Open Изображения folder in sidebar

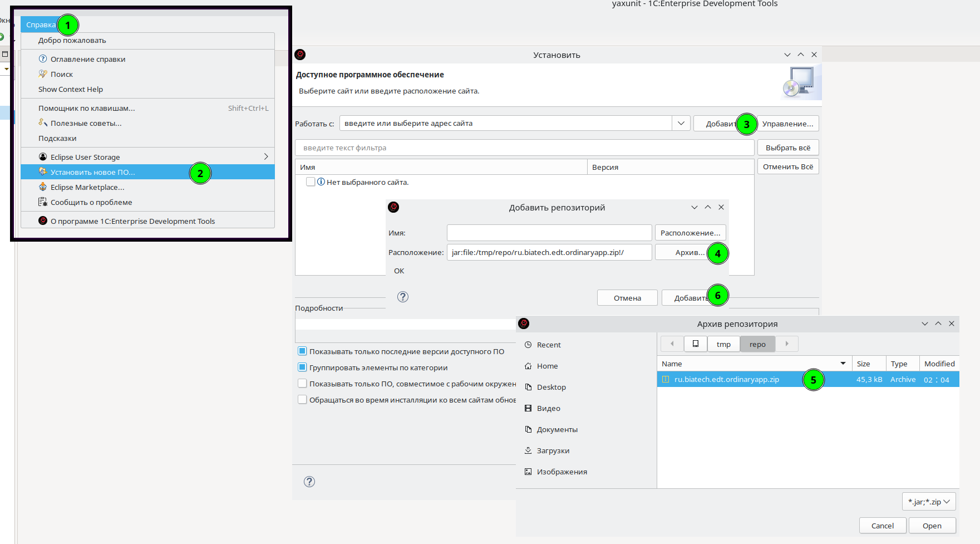(x=562, y=472)
